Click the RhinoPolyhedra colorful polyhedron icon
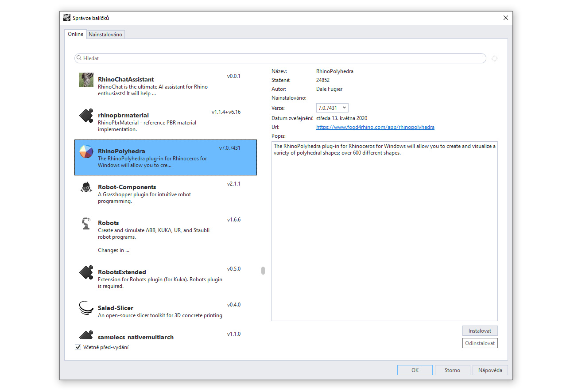The height and width of the screenshot is (392, 574). point(86,151)
